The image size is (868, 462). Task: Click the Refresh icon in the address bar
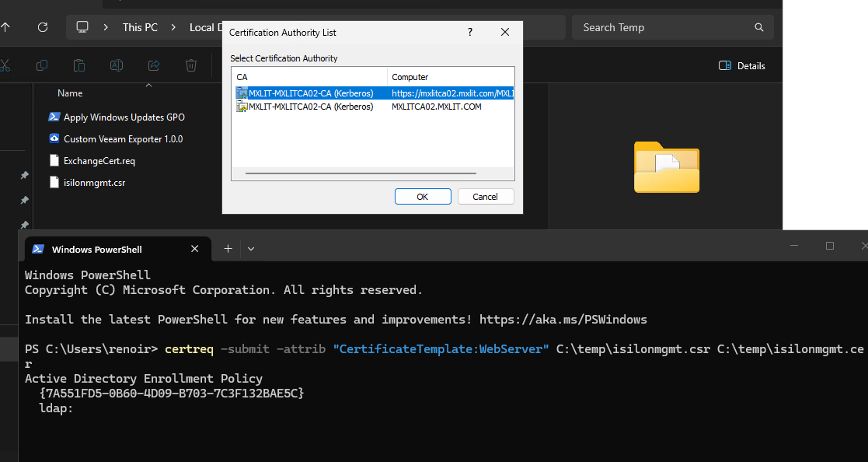[43, 26]
